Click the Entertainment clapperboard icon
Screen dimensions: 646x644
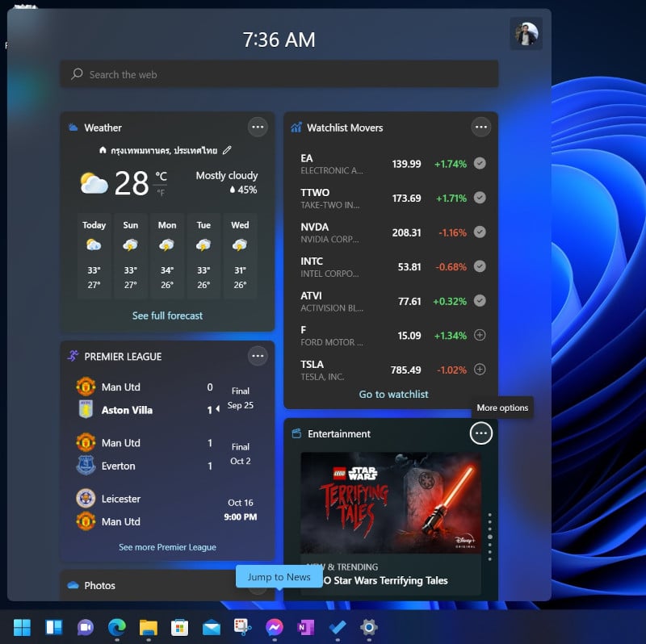[x=296, y=433]
